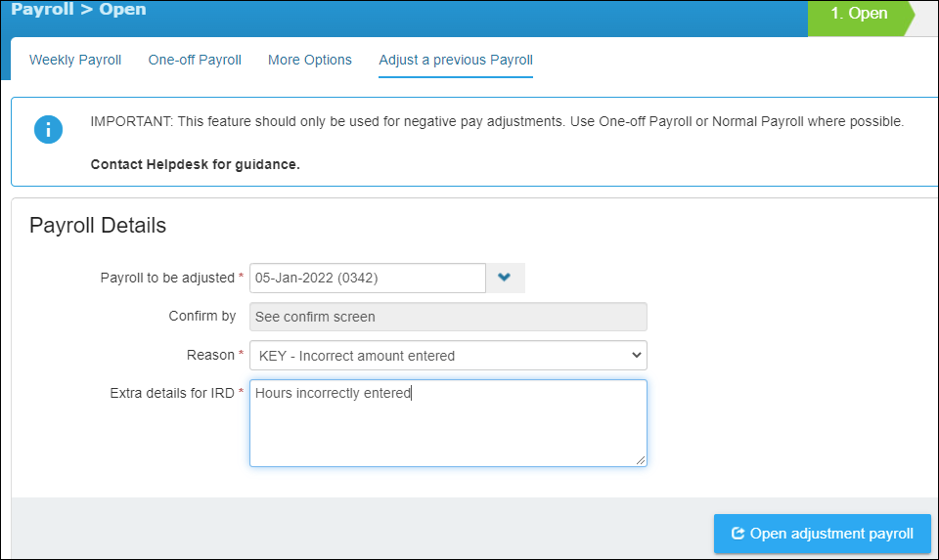
Task: Click the Payroll > Open breadcrumb title
Action: point(78,10)
